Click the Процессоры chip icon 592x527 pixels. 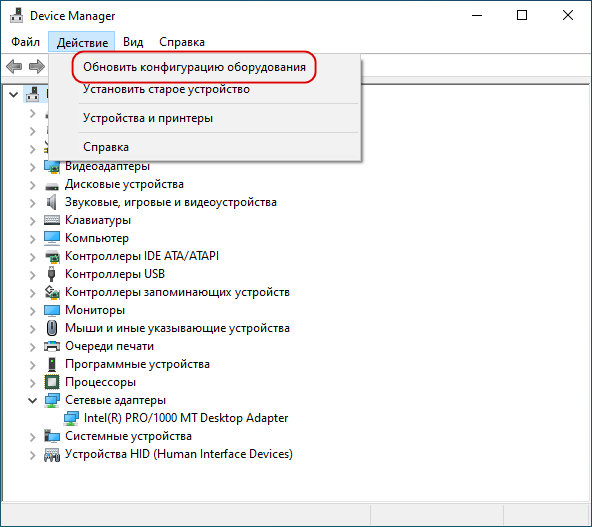[x=52, y=382]
